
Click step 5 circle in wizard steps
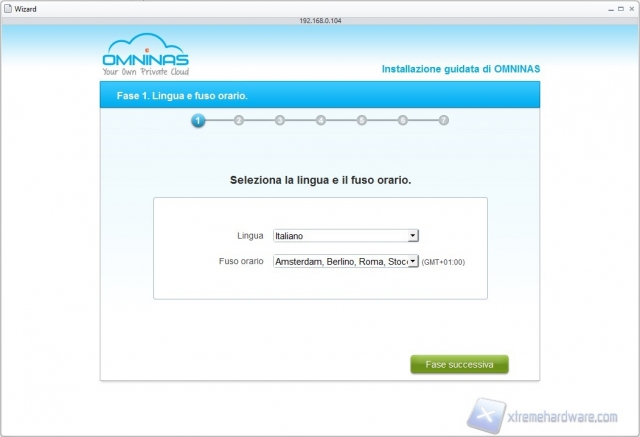pos(362,120)
